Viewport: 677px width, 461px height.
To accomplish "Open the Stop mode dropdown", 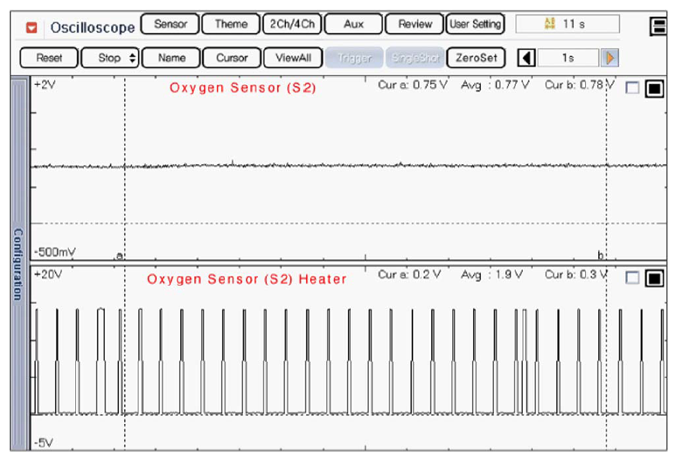I will [x=109, y=58].
